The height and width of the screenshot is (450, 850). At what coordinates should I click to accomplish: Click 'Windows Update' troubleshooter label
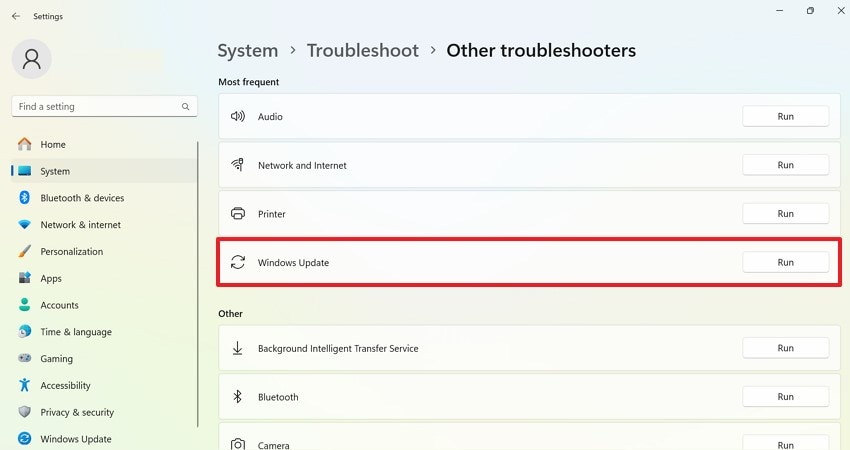click(x=293, y=263)
